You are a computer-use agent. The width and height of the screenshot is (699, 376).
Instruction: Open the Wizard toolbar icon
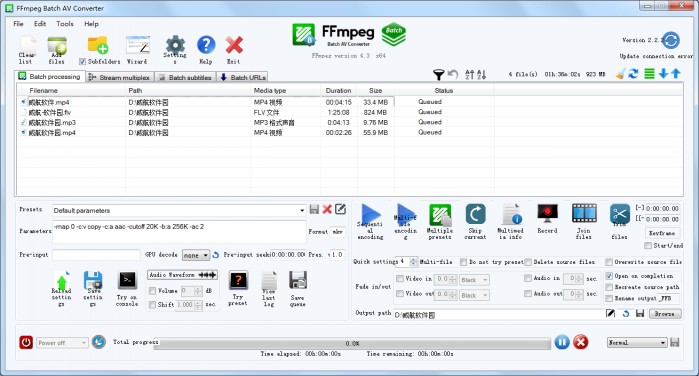point(138,45)
